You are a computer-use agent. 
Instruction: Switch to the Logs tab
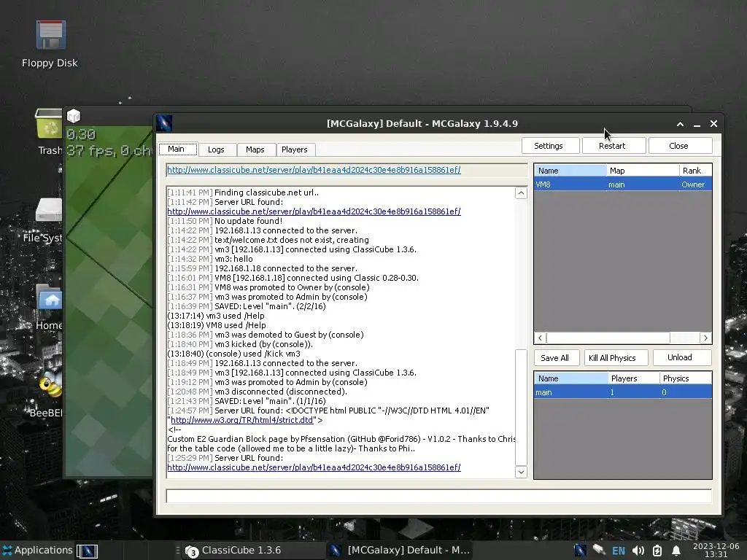click(216, 149)
